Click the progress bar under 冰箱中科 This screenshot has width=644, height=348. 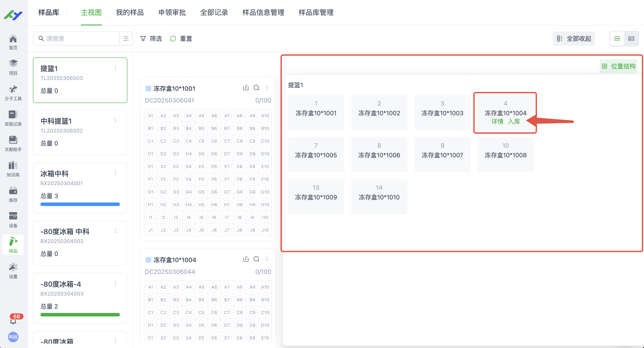point(80,204)
